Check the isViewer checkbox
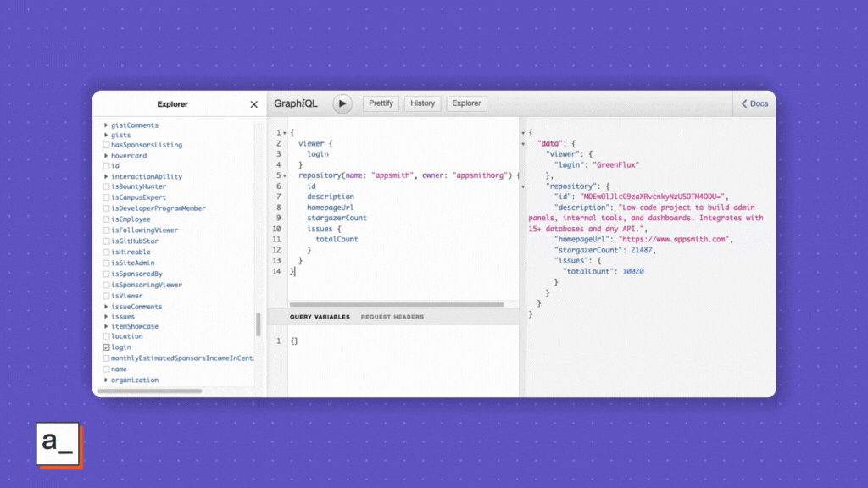 (106, 296)
